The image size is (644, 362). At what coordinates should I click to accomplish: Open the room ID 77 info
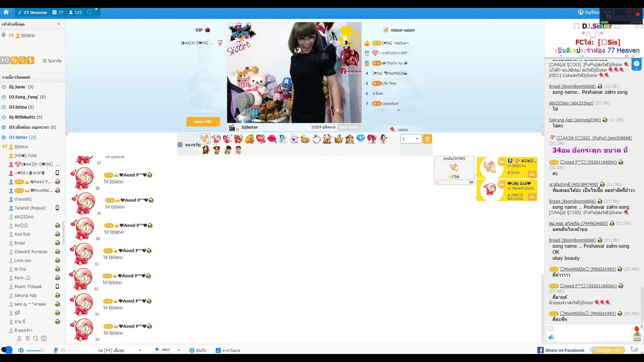[x=58, y=12]
